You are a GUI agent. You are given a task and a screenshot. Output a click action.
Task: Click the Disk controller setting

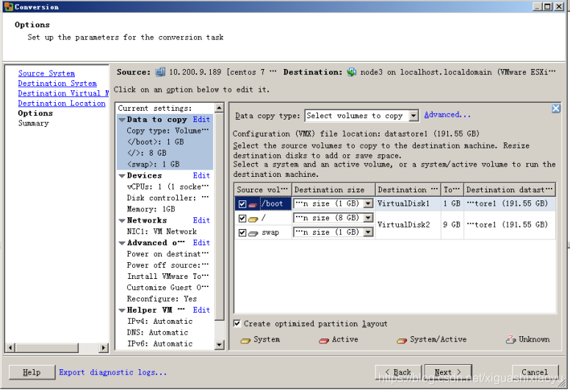pos(167,198)
